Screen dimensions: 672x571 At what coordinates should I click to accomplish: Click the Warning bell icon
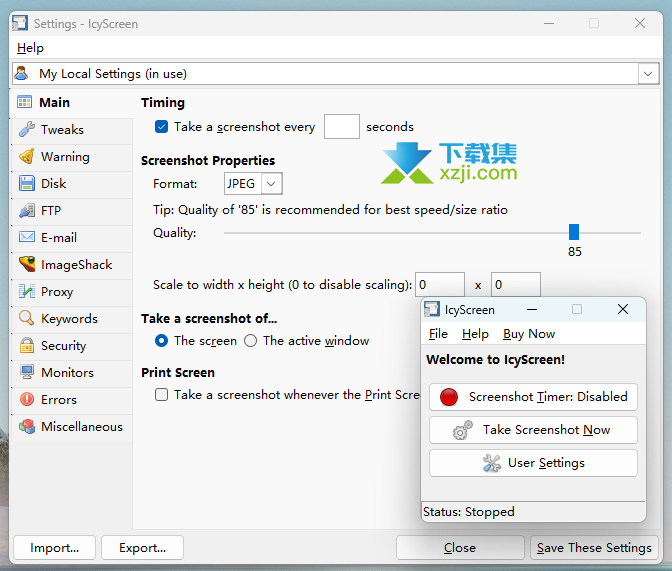tap(27, 156)
